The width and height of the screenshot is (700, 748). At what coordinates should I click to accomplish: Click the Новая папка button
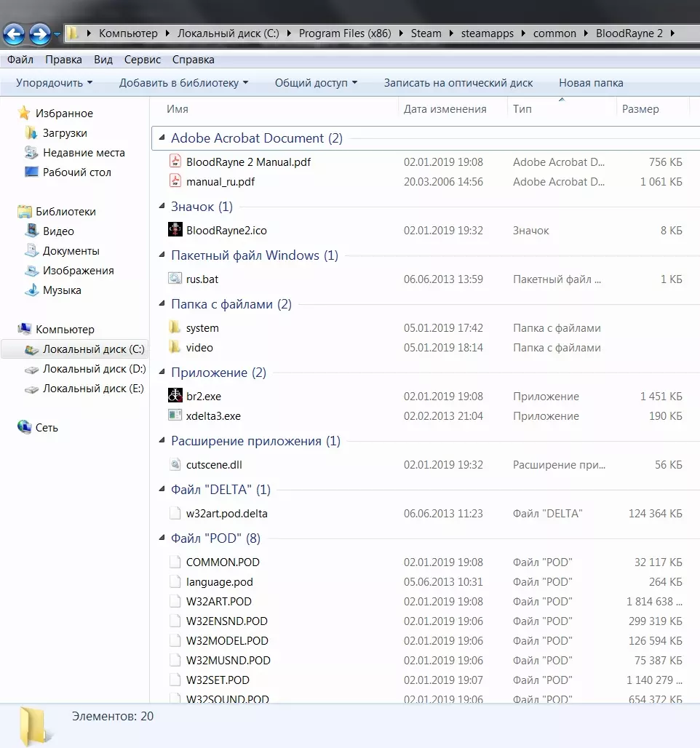pos(591,83)
